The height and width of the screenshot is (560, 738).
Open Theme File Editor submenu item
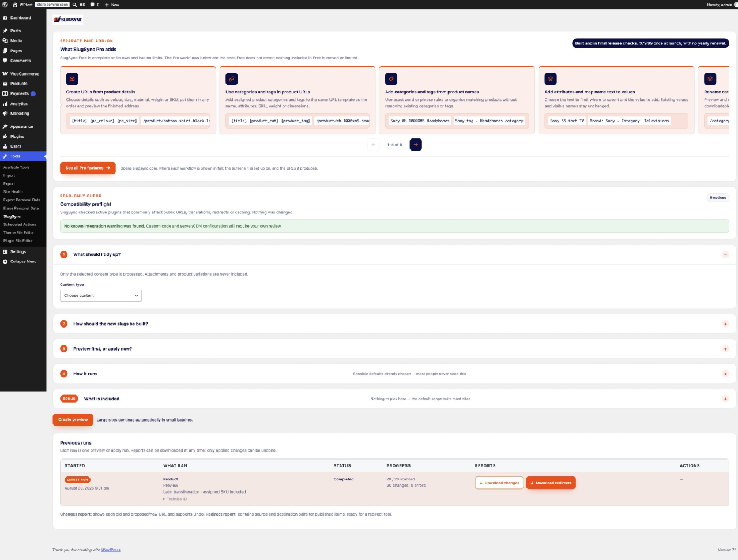(x=19, y=232)
